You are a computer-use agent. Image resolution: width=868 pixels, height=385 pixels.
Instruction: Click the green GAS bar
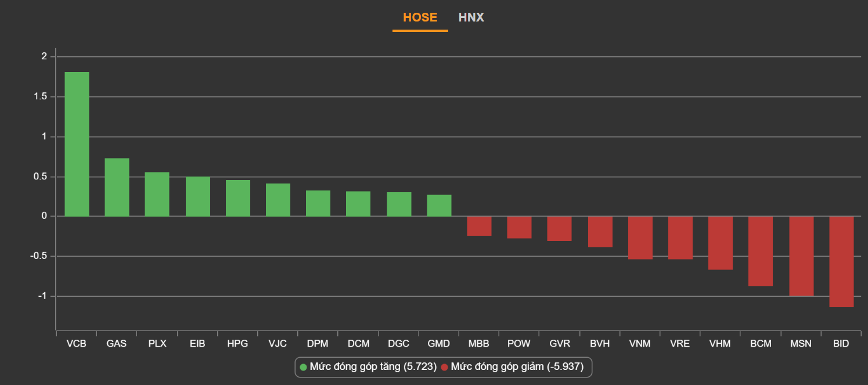[x=117, y=187]
